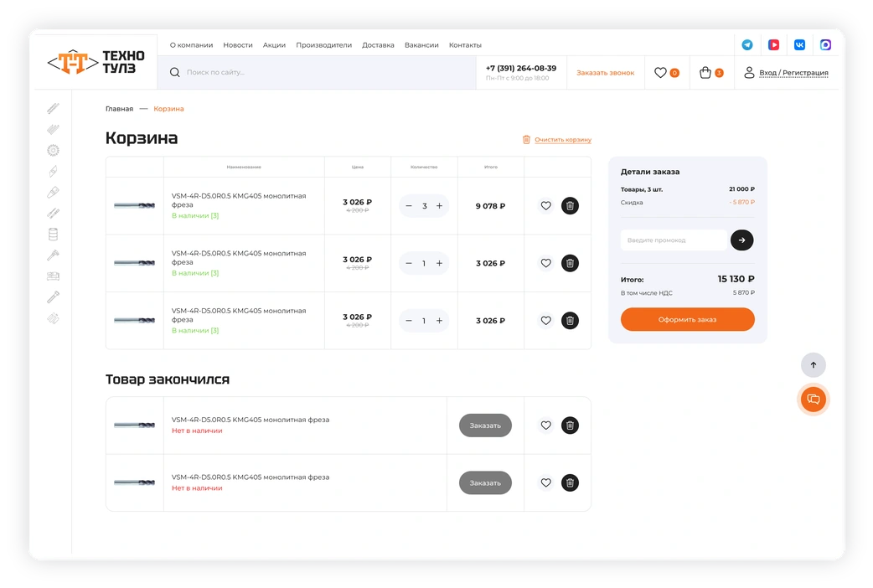Select the barrel category icon in sidebar

tap(53, 235)
